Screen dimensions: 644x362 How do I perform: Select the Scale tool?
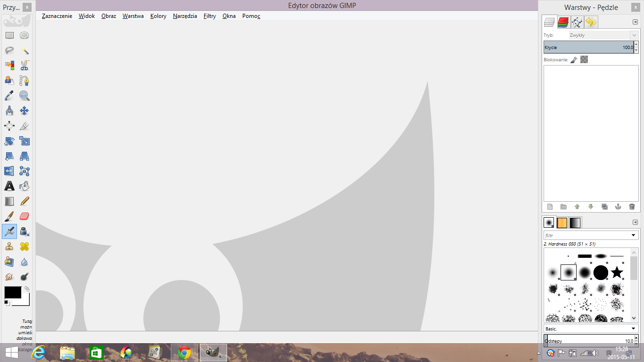25,141
